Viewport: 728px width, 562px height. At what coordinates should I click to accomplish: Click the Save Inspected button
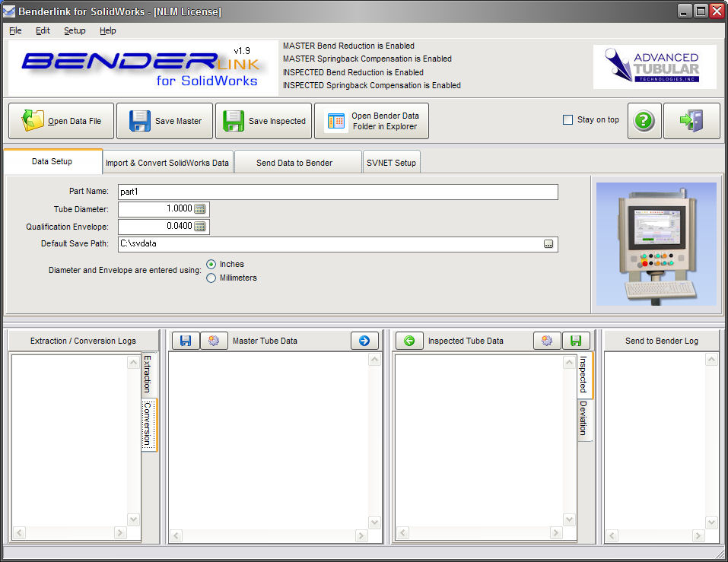tap(263, 121)
